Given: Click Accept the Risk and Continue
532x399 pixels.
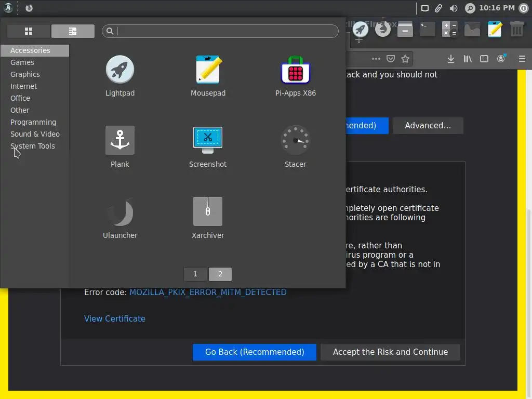Looking at the screenshot, I should click(390, 352).
